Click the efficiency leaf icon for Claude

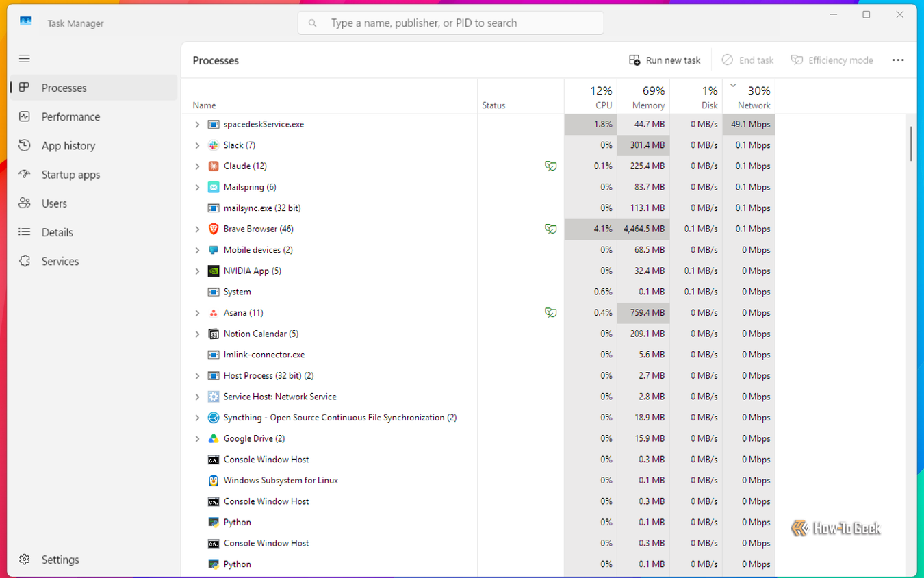pyautogui.click(x=550, y=166)
